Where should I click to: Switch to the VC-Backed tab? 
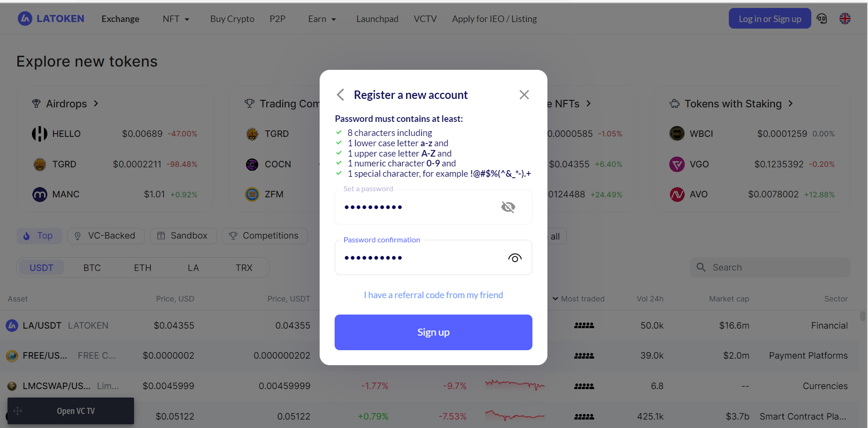pos(106,236)
